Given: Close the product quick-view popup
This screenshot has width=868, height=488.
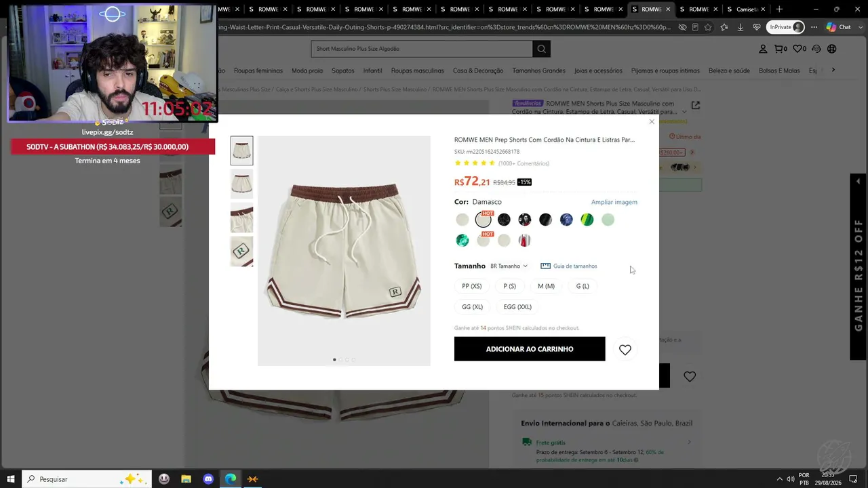Looking at the screenshot, I should pos(652,122).
